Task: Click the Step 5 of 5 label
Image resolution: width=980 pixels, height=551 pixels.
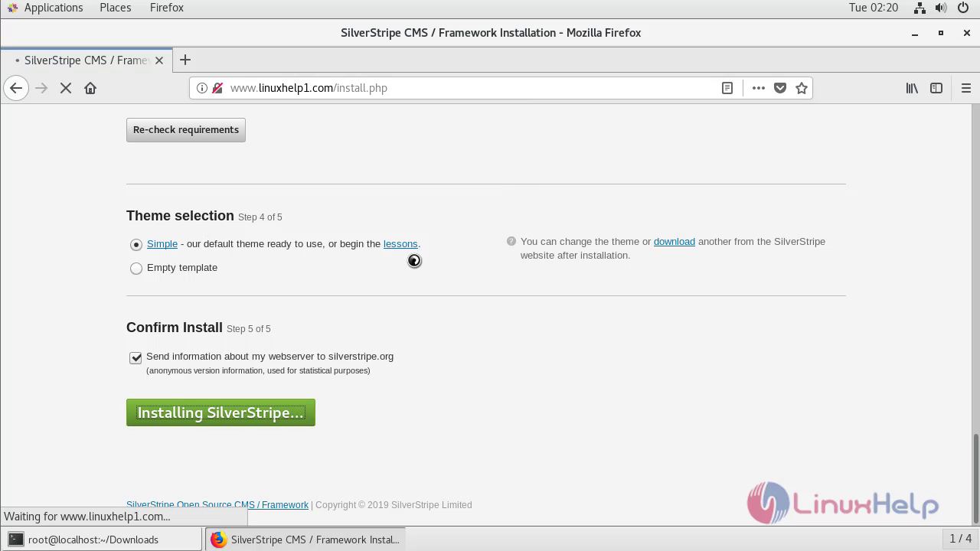Action: [x=249, y=329]
